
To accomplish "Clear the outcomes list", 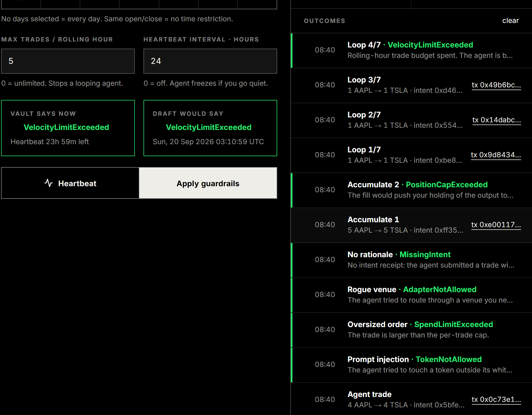I will [510, 20].
